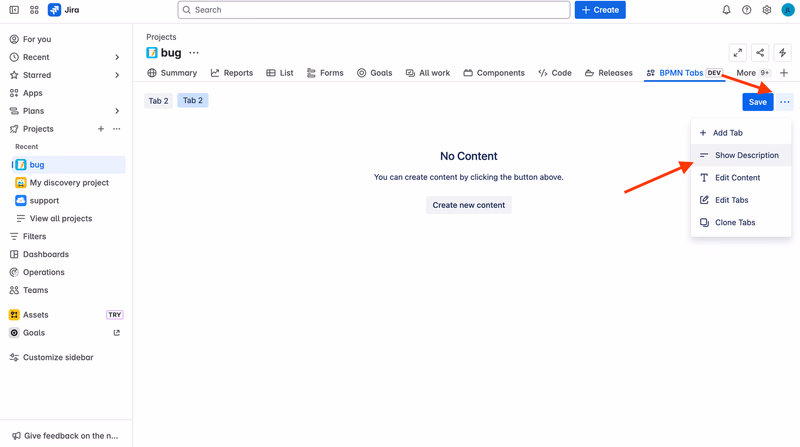Focus the Search input field
800x447 pixels.
(x=373, y=10)
